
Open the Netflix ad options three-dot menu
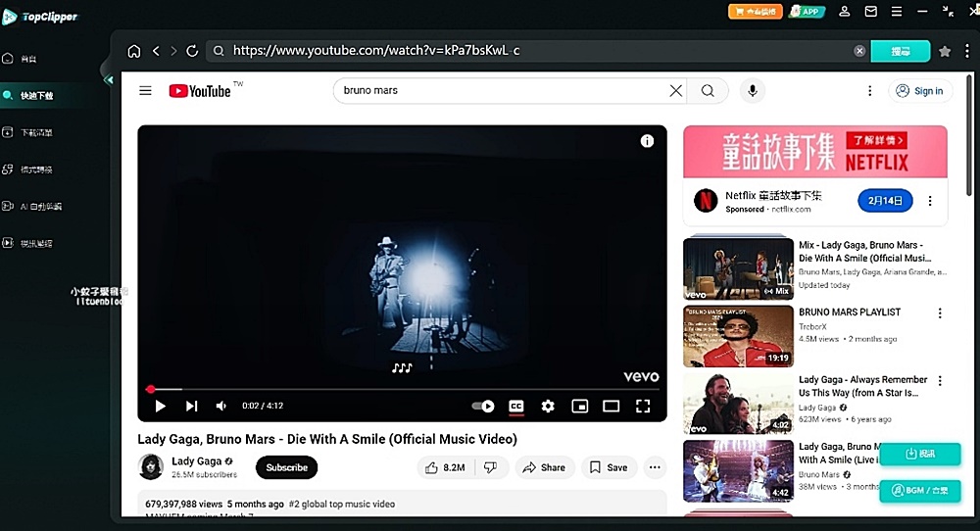pyautogui.click(x=930, y=201)
